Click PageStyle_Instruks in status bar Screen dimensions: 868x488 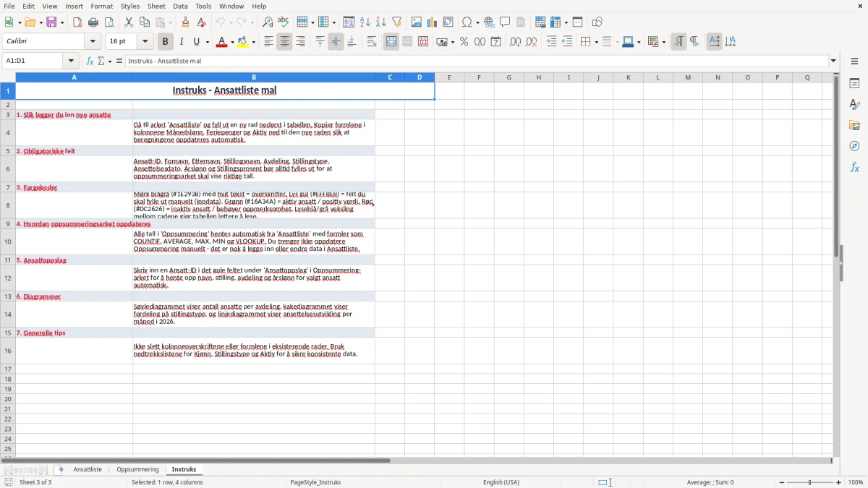click(x=315, y=482)
